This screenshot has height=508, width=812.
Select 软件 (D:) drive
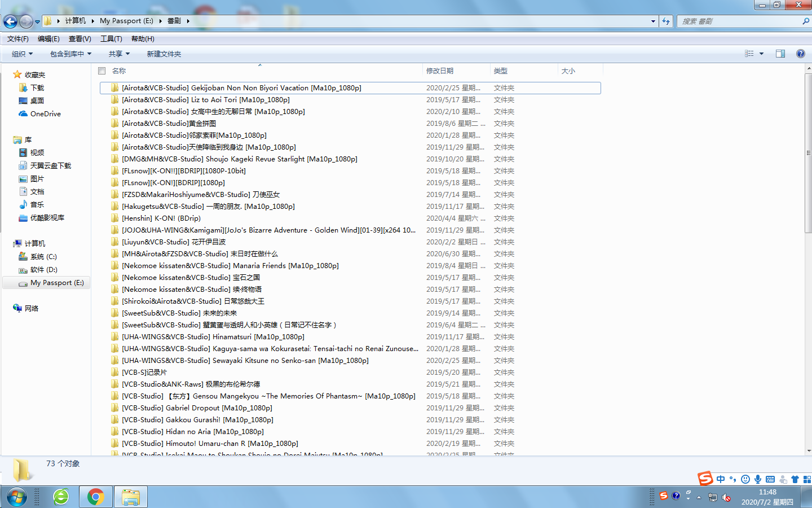click(x=38, y=270)
